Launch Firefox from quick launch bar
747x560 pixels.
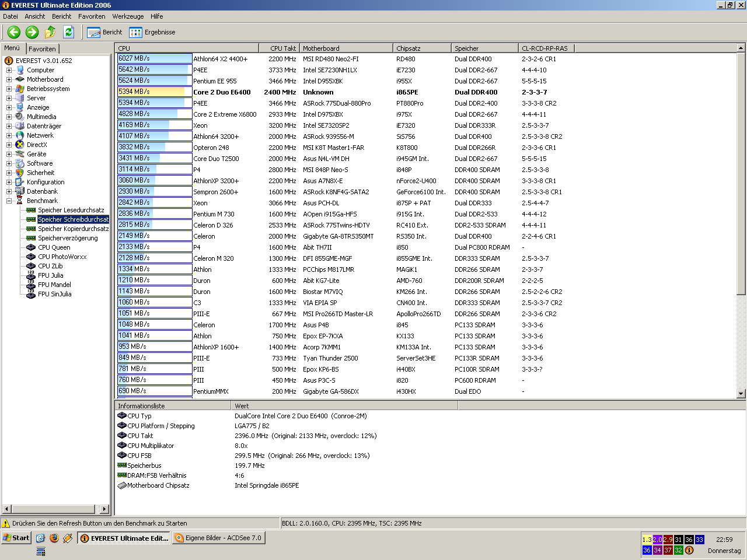click(x=54, y=538)
